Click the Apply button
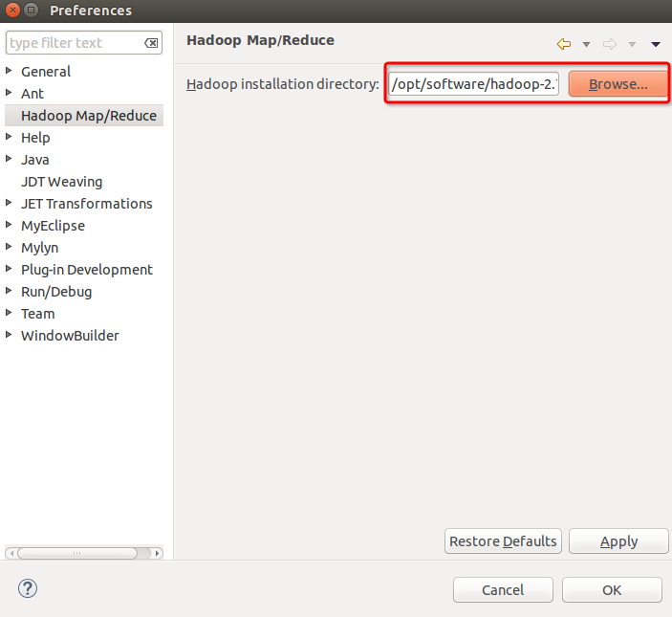672x617 pixels. 618,541
